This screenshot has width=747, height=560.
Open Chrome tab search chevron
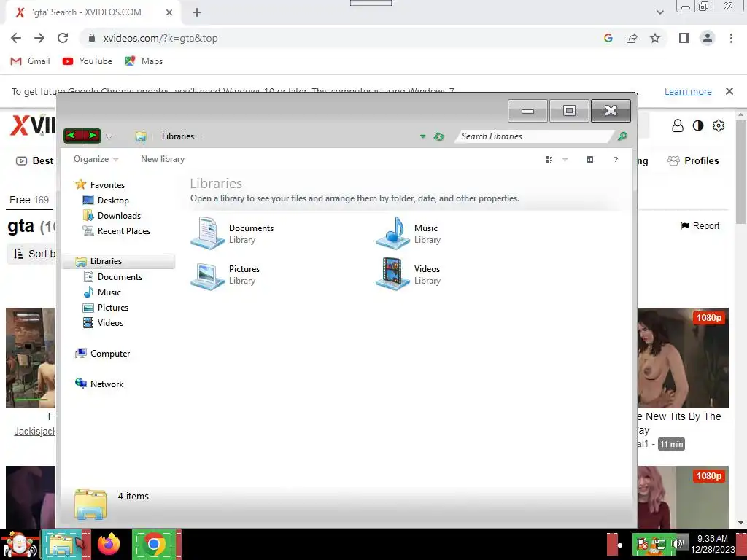tap(659, 12)
